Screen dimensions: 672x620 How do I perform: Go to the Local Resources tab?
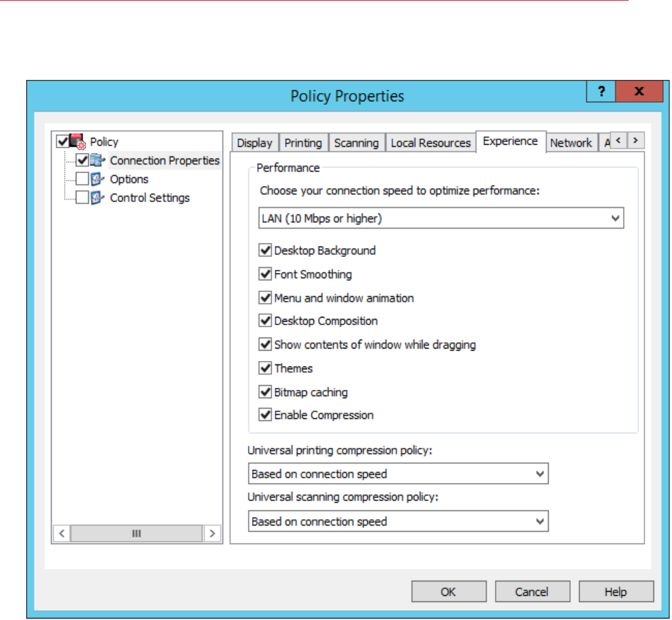(x=431, y=143)
